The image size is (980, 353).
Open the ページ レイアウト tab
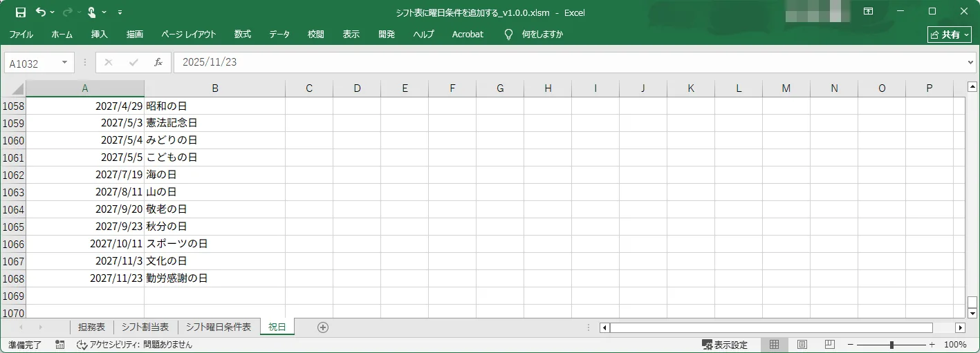click(189, 34)
